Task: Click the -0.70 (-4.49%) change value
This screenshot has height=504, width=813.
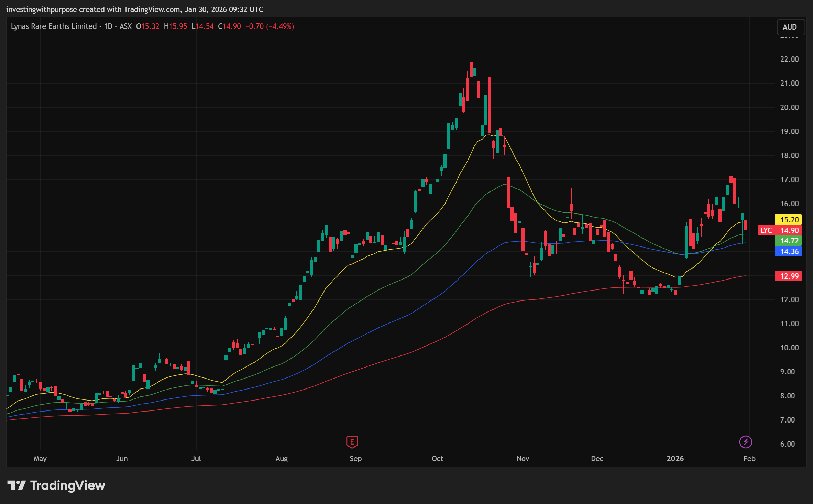Action: [270, 26]
